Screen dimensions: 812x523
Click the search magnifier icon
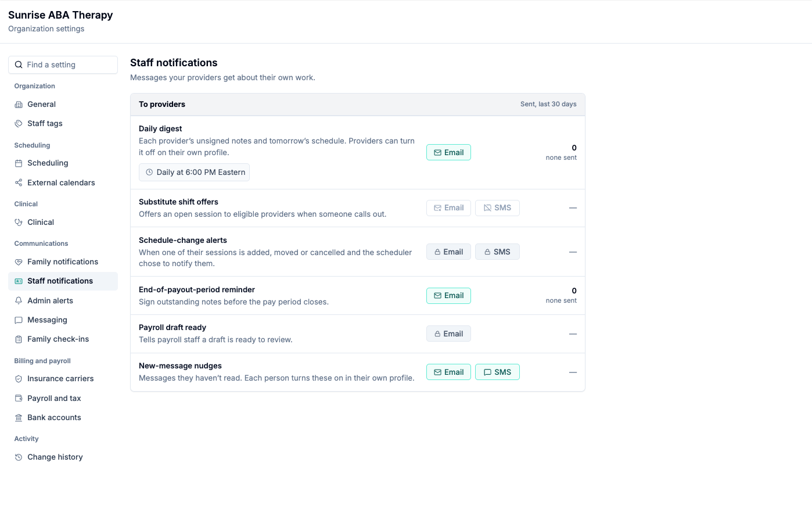point(19,65)
